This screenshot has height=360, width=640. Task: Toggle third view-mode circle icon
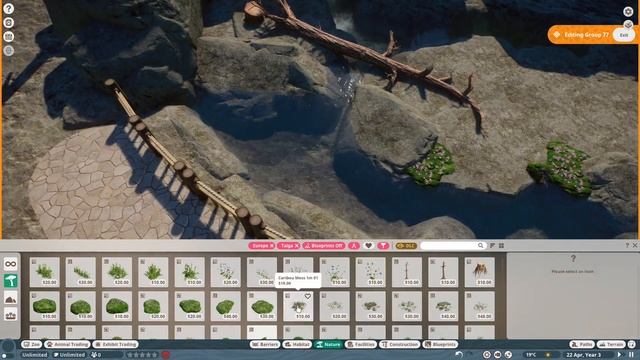pyautogui.click(x=509, y=355)
